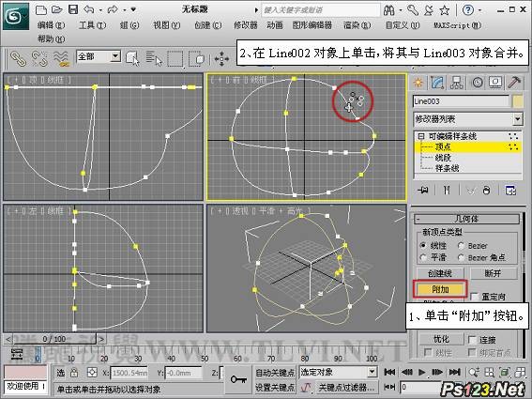Click the 附加 attach button
This screenshot has height=399, width=532.
point(440,289)
